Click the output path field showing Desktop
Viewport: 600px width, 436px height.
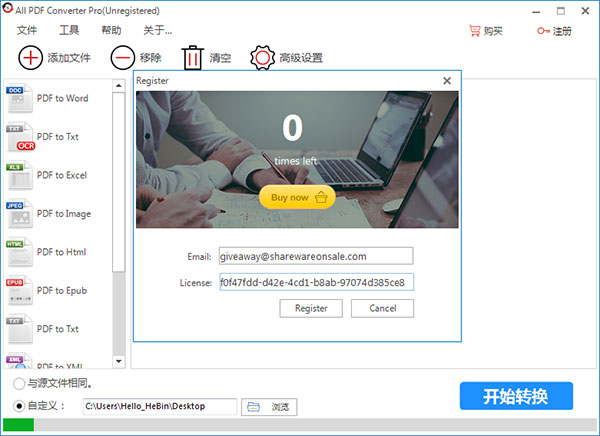point(160,407)
